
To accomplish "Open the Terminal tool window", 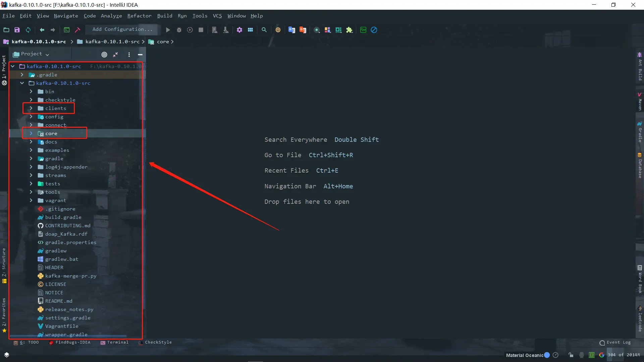I will pyautogui.click(x=115, y=342).
